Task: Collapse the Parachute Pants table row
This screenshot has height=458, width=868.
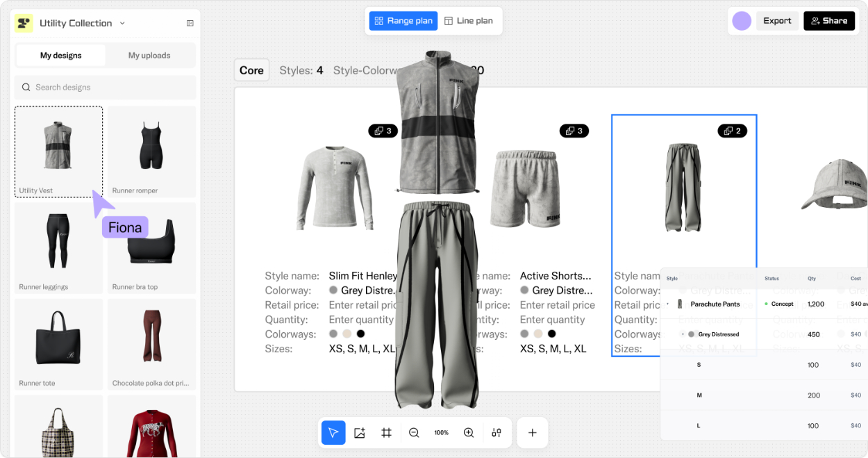Action: [x=667, y=304]
